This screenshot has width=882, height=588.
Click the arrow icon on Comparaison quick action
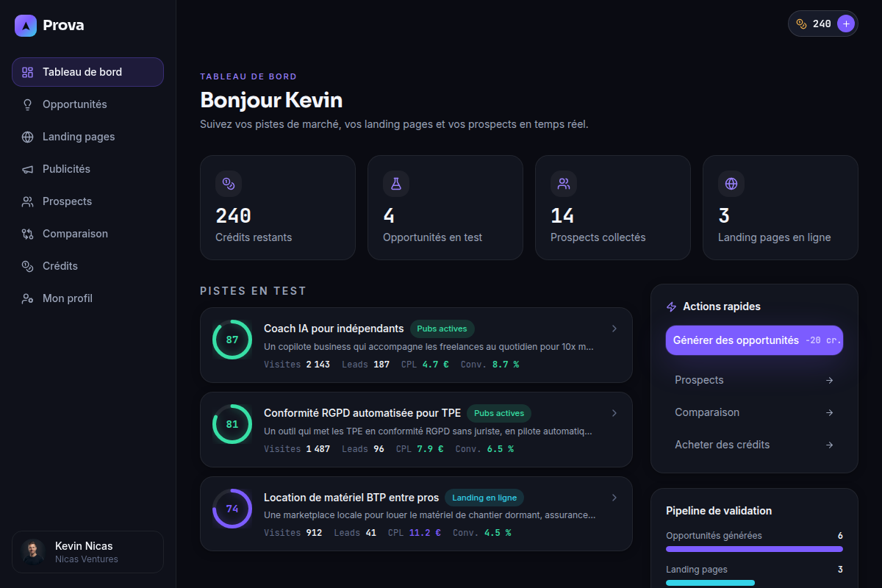(830, 412)
